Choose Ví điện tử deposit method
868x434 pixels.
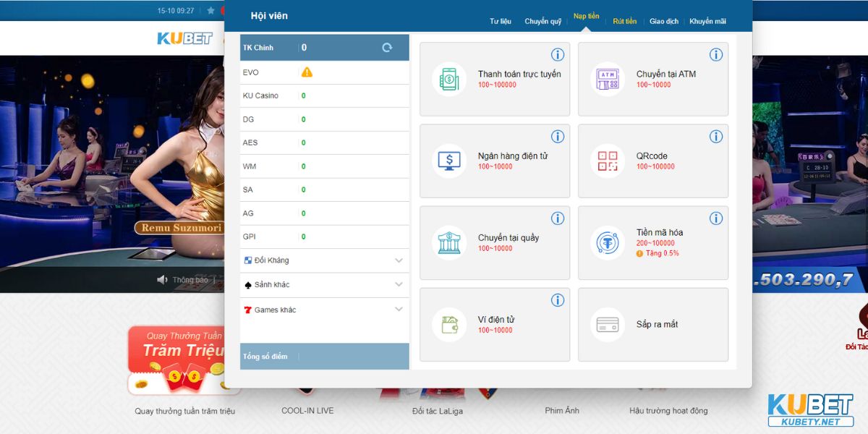click(495, 324)
